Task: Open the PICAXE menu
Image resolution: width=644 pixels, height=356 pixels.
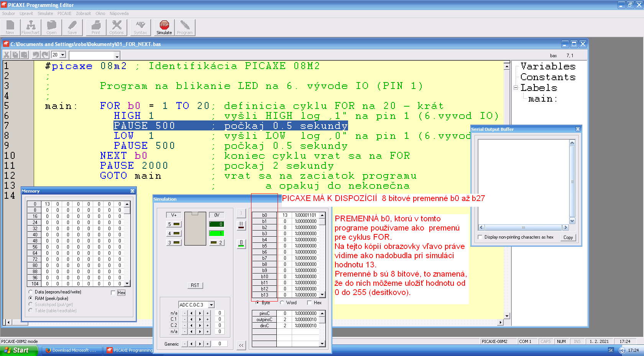Action: coord(64,13)
